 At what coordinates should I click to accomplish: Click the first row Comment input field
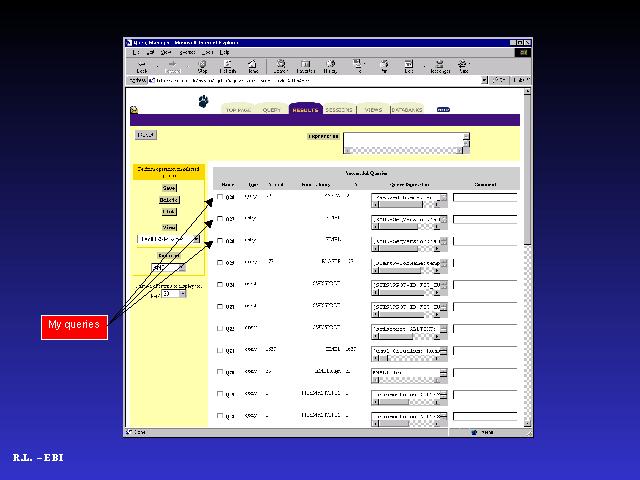(x=485, y=198)
